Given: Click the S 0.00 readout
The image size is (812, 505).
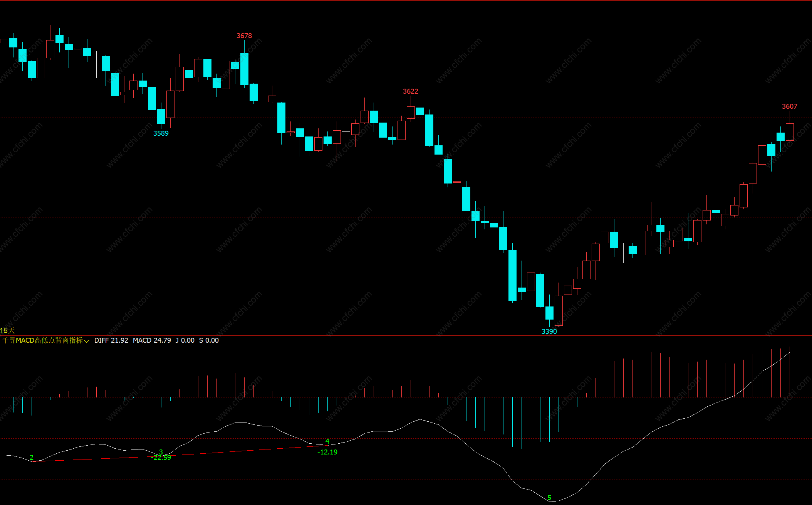Looking at the screenshot, I should (x=209, y=340).
